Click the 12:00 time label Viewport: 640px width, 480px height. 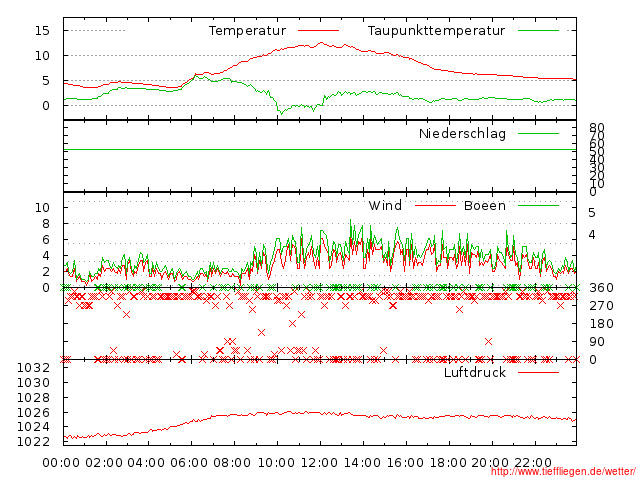[x=319, y=463]
